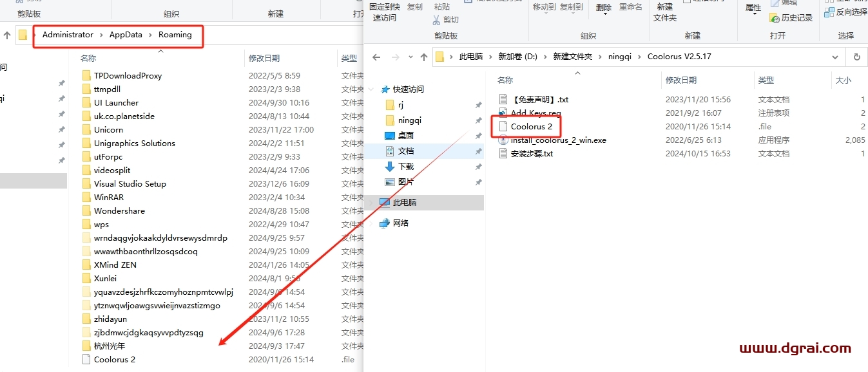Screen dimensions: 868x372
Task: Click the install_coolorus_2_win.exe installer icon
Action: click(504, 140)
